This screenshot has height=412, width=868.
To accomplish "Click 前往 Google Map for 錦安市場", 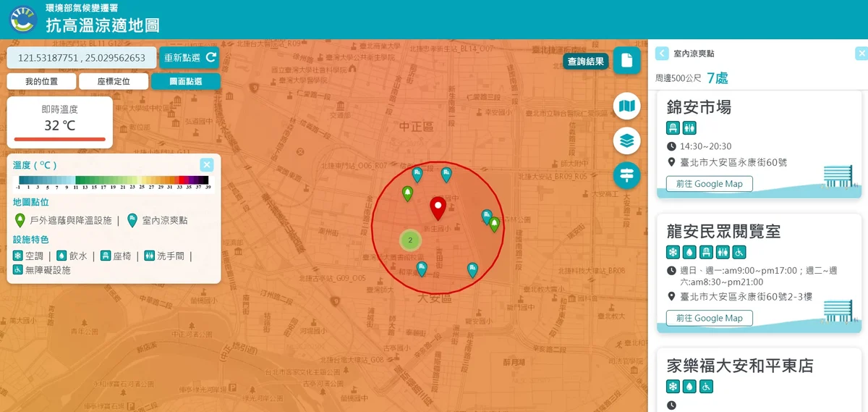I will tap(709, 184).
